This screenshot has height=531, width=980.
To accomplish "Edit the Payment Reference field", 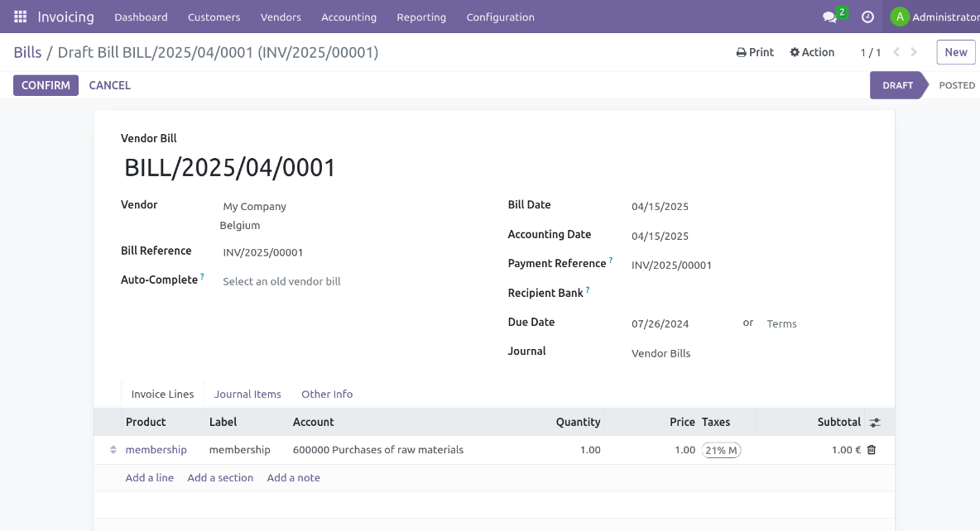I will [x=750, y=265].
